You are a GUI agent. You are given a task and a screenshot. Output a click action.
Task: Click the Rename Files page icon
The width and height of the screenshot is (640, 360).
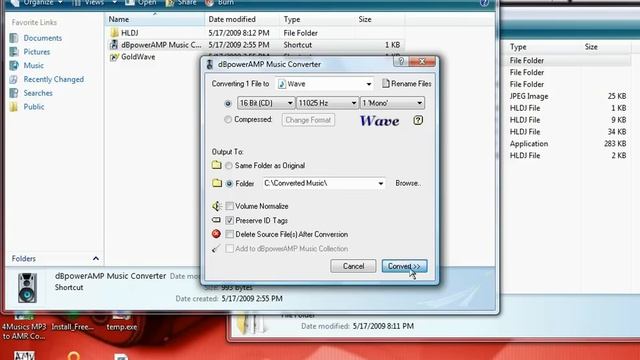pos(386,83)
